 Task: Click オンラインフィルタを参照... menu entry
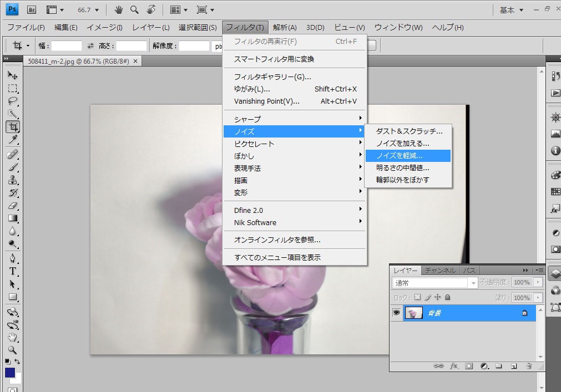coord(277,240)
